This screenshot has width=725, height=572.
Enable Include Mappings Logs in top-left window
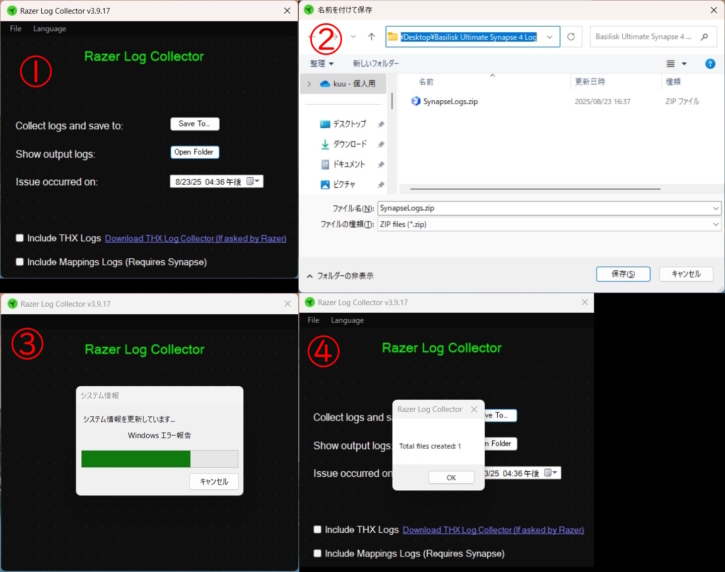click(20, 262)
